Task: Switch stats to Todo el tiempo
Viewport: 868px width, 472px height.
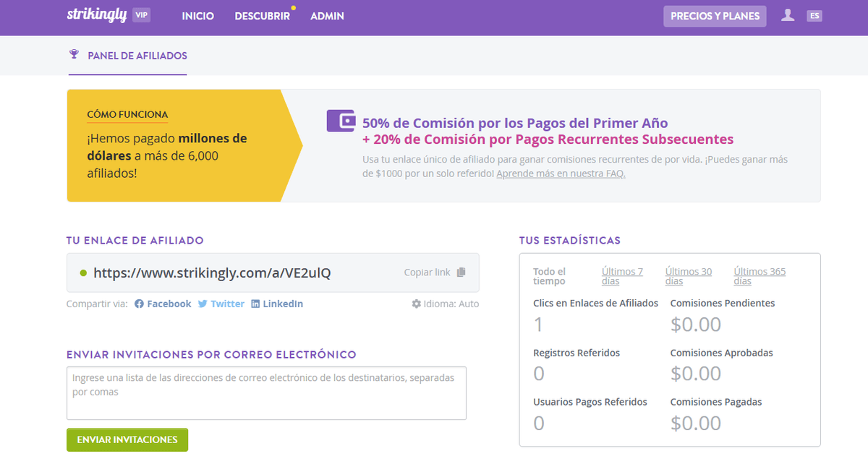Action: coord(550,275)
